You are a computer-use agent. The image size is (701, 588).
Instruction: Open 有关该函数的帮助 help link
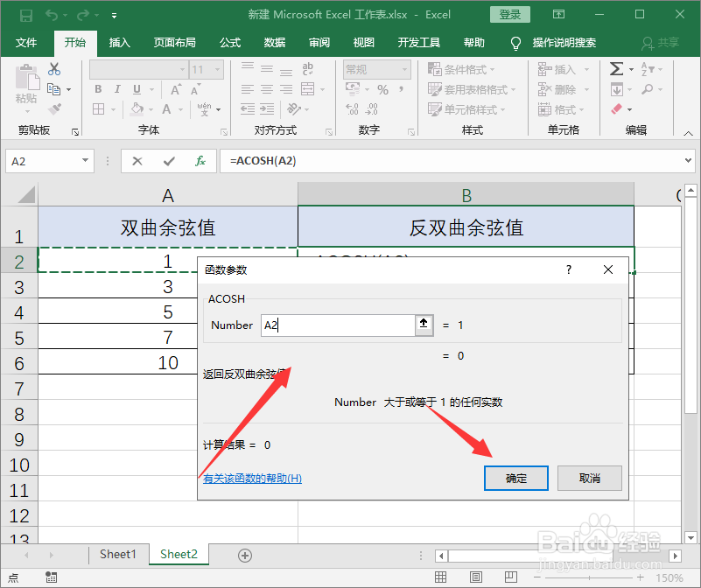(x=253, y=479)
